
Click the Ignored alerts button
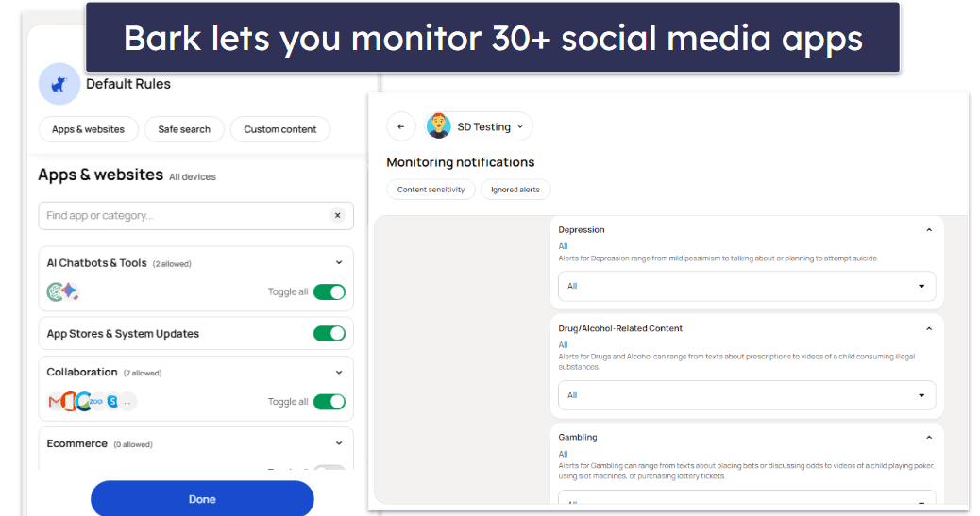point(515,190)
